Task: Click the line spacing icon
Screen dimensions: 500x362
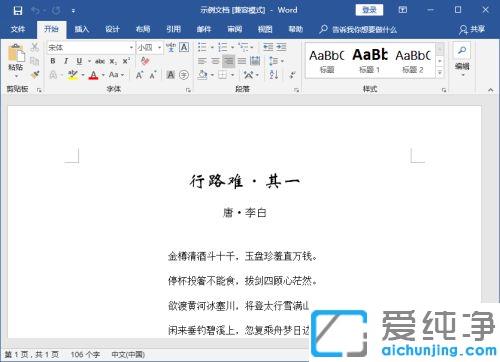Action: click(x=273, y=61)
